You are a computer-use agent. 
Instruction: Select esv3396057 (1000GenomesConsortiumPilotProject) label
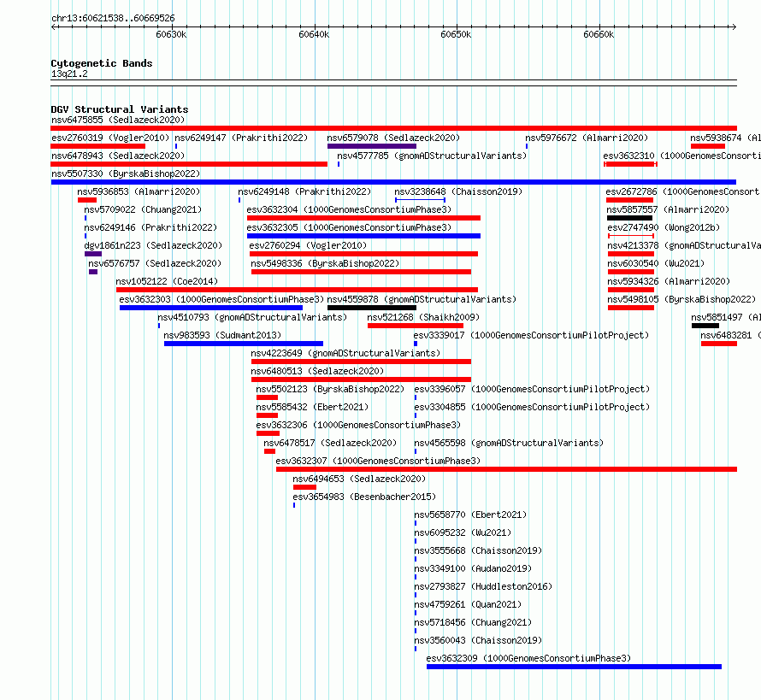coord(533,389)
